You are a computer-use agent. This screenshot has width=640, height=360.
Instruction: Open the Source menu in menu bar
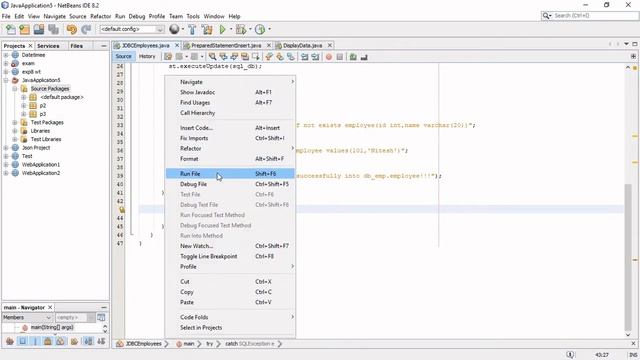pos(78,16)
